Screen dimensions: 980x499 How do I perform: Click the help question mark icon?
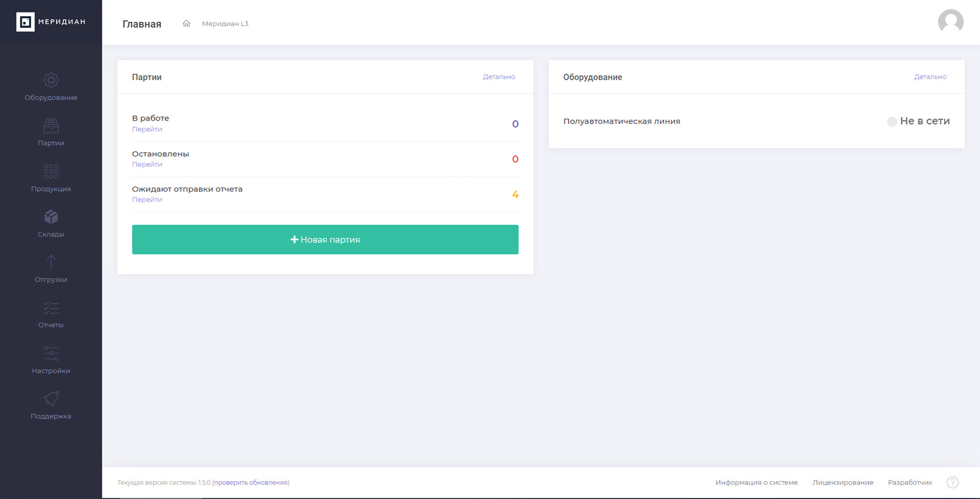tap(952, 482)
